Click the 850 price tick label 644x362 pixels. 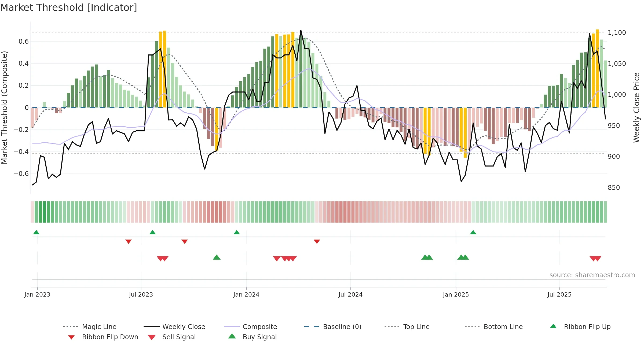(614, 188)
